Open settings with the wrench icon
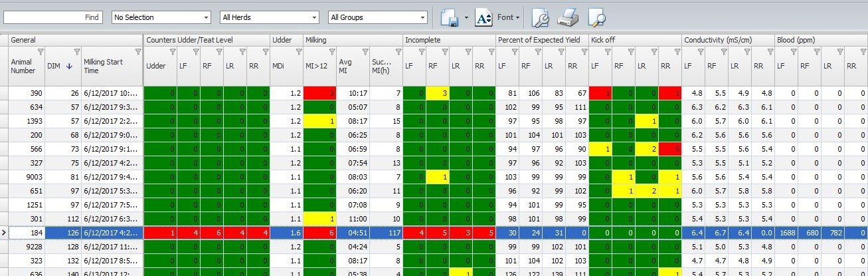 (541, 18)
